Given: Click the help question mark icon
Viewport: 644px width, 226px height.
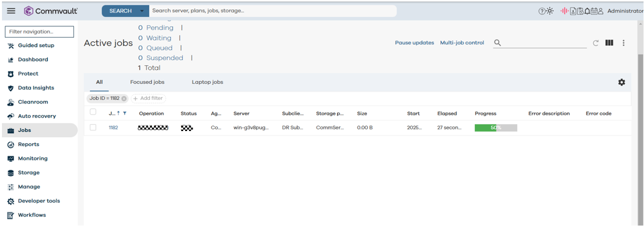Looking at the screenshot, I should pos(542,11).
